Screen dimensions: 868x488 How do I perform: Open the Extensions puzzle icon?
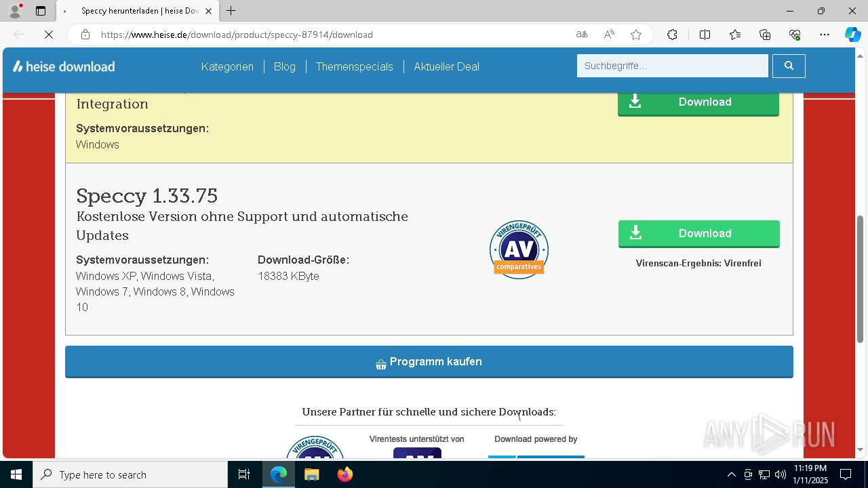point(672,35)
